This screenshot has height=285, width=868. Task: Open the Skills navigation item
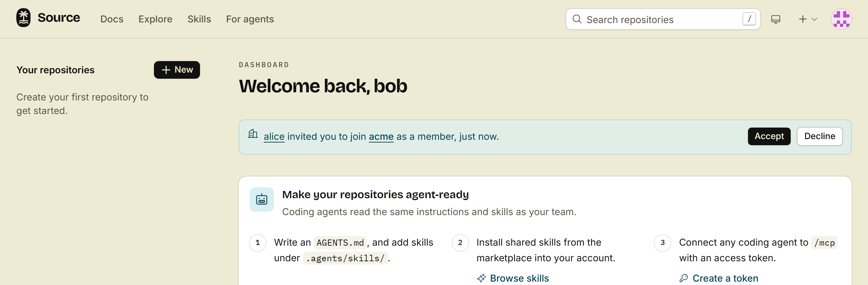point(199,19)
